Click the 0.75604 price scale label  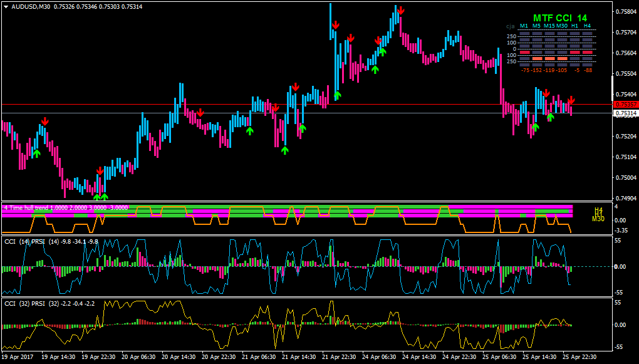[626, 53]
